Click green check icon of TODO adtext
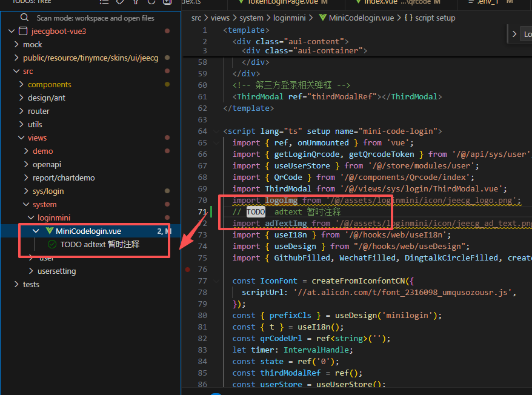The width and height of the screenshot is (532, 395). tap(52, 244)
